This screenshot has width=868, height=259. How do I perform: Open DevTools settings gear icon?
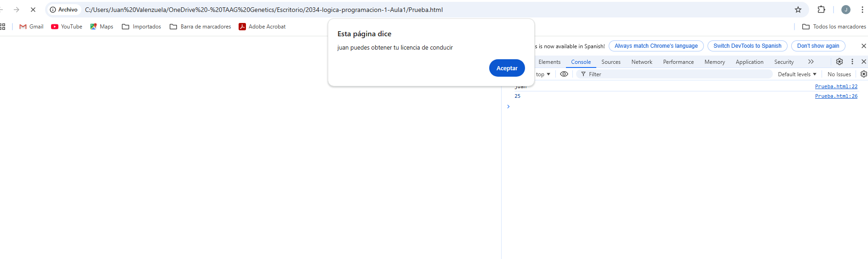pyautogui.click(x=839, y=62)
